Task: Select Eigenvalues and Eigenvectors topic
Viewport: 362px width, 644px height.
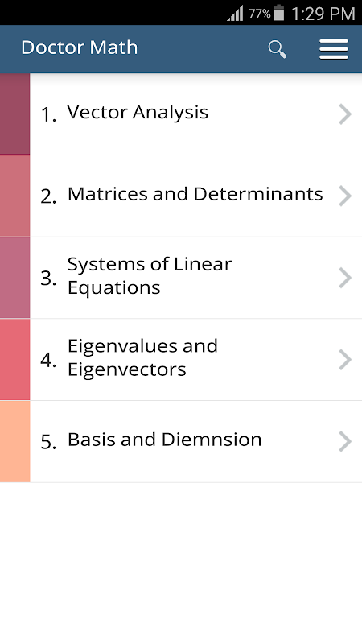Action: tap(195, 359)
